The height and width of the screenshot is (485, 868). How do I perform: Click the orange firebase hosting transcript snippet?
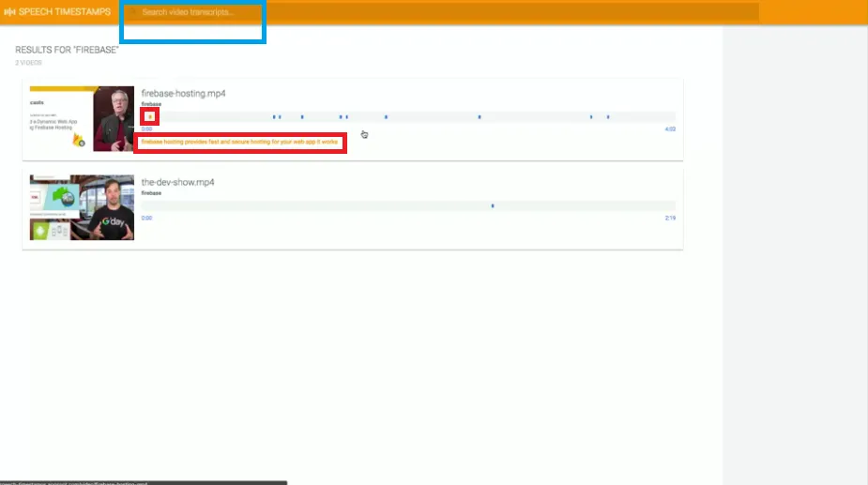pos(239,142)
